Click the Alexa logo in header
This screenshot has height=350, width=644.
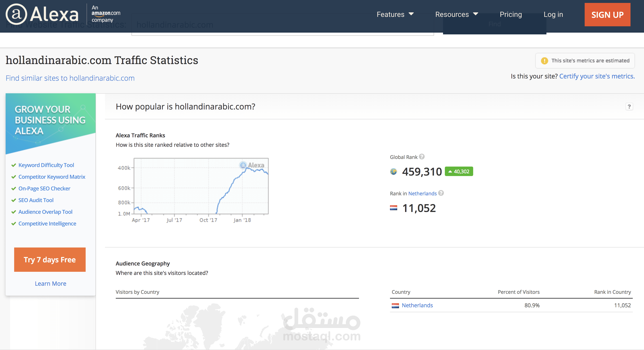(42, 14)
